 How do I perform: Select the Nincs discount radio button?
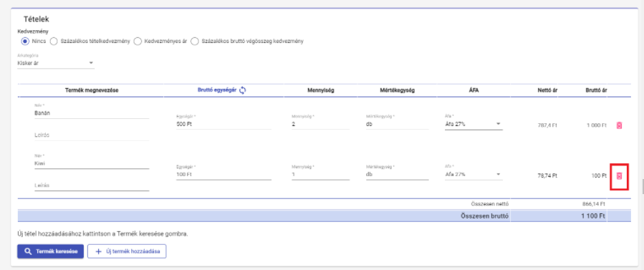[25, 41]
